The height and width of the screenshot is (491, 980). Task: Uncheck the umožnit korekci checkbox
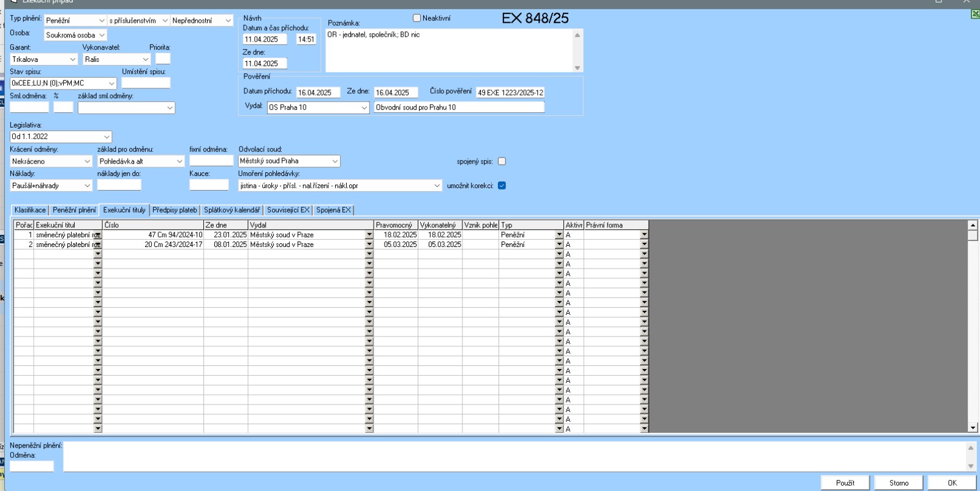pyautogui.click(x=502, y=186)
